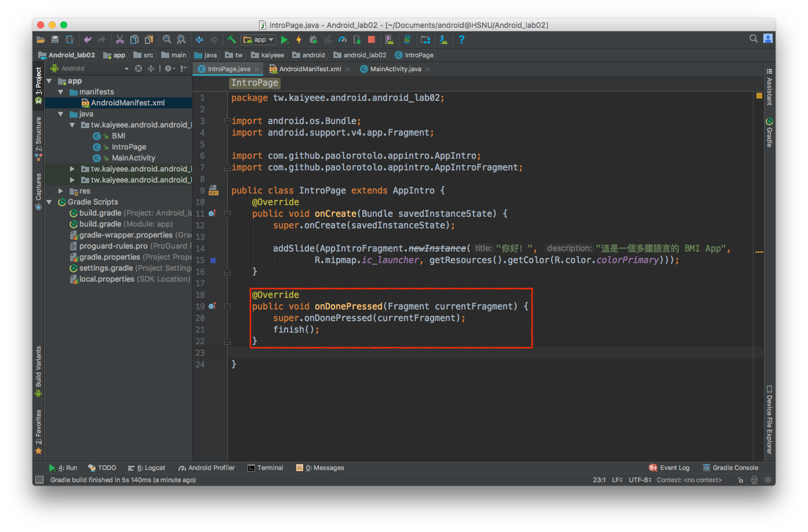
Task: Open the 6: Logcat tool tab
Action: (147, 468)
